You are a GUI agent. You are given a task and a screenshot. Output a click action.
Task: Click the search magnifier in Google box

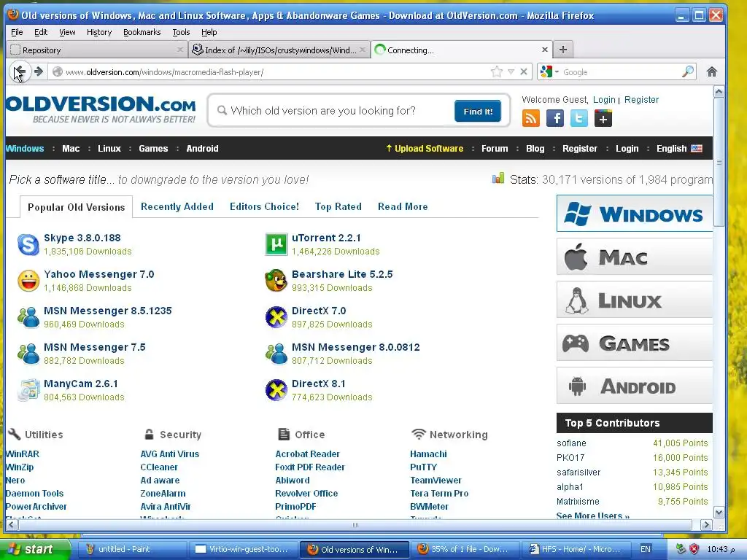tap(688, 72)
